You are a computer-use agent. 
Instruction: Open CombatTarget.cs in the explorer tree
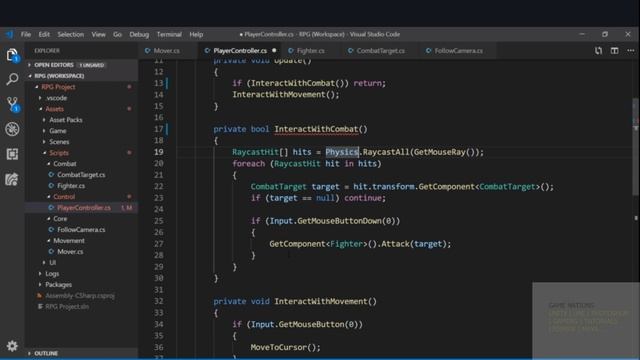coord(81,175)
